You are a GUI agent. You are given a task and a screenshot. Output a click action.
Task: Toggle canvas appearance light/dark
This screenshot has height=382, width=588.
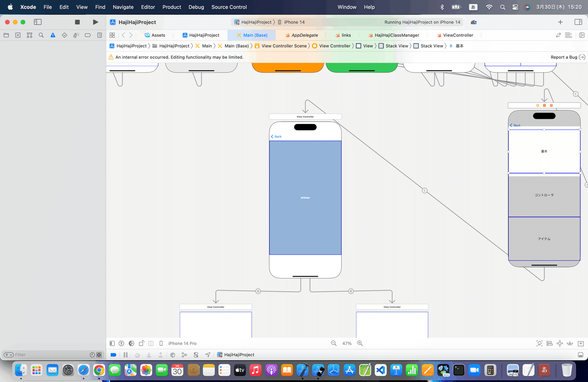click(x=131, y=343)
